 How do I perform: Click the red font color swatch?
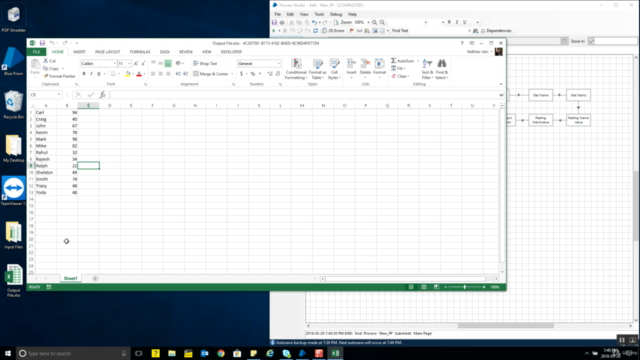139,74
